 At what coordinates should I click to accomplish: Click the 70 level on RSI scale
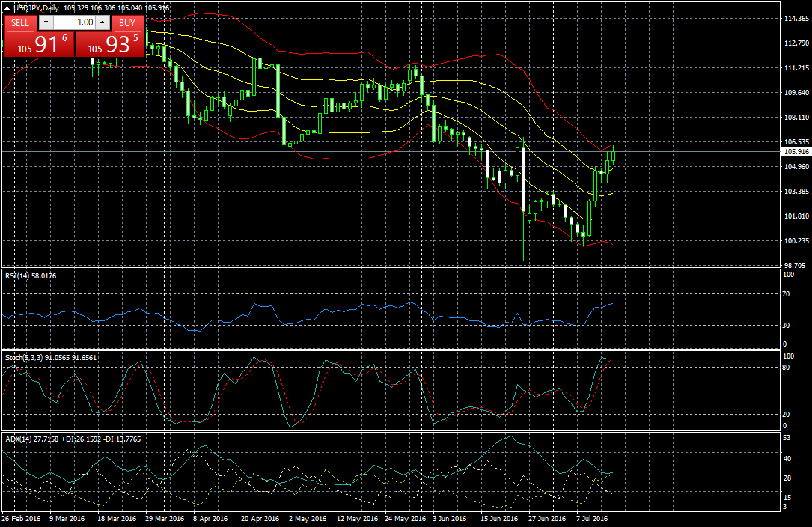coord(786,295)
